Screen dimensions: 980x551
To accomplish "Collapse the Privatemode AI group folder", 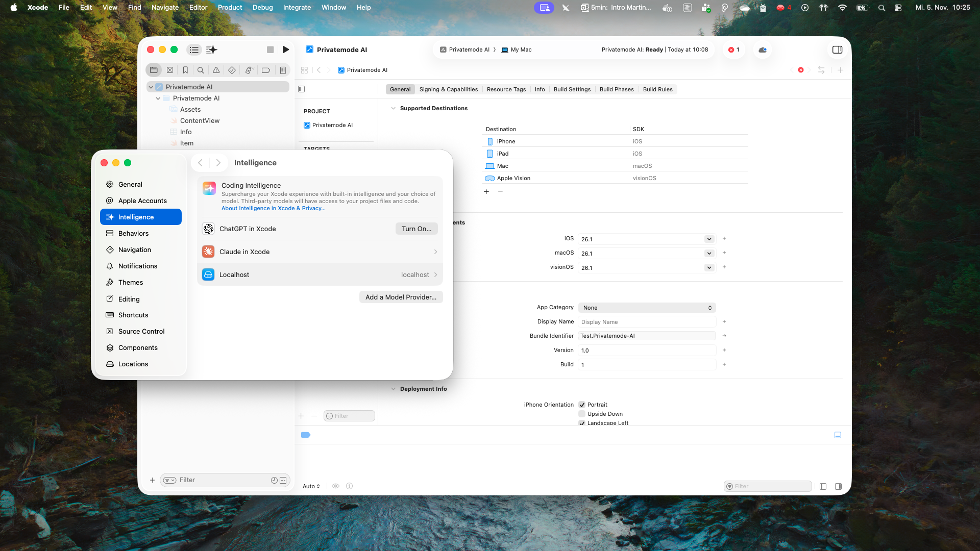I will pyautogui.click(x=158, y=98).
